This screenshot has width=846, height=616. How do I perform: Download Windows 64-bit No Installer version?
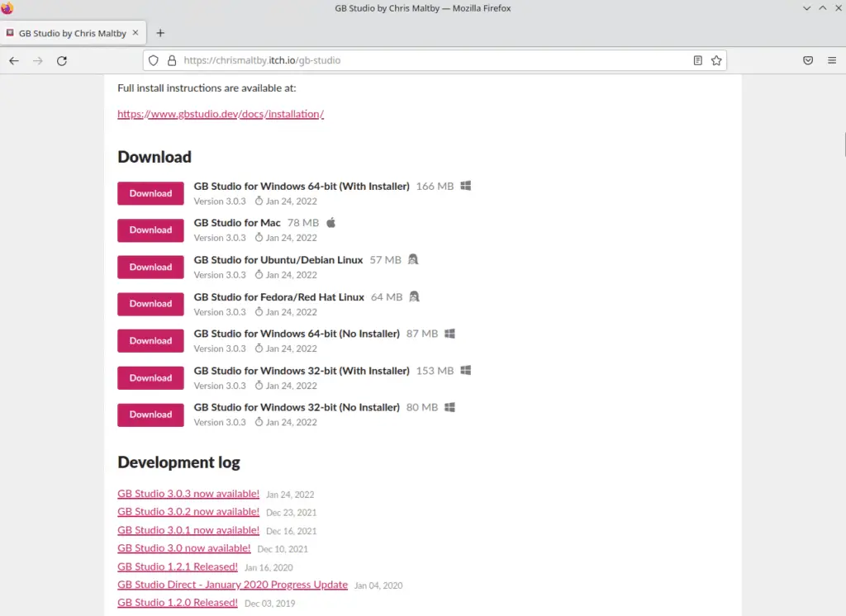150,341
